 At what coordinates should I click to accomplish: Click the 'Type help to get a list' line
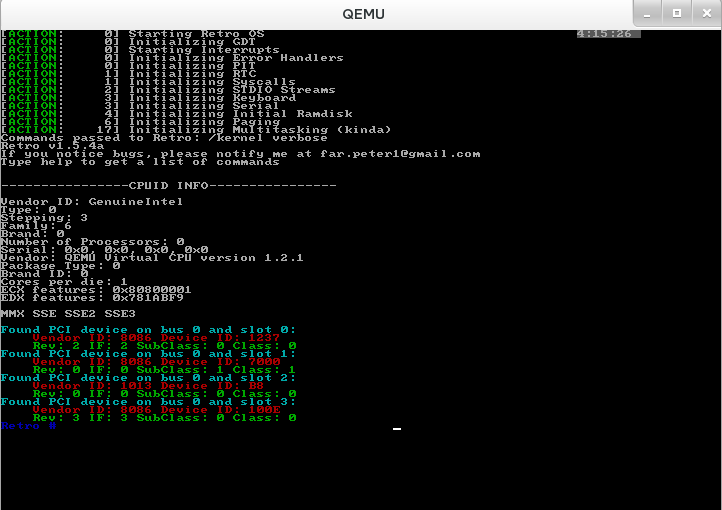(x=140, y=162)
